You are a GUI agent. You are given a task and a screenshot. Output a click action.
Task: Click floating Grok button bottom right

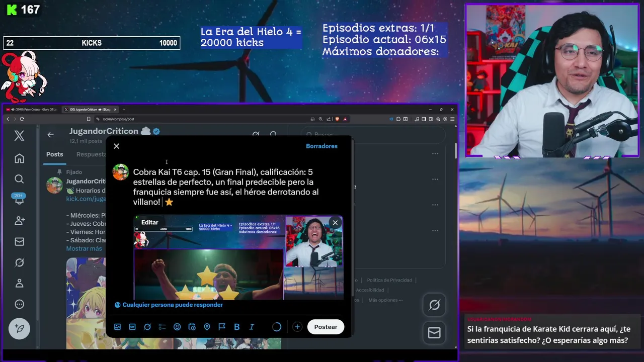pos(434,305)
